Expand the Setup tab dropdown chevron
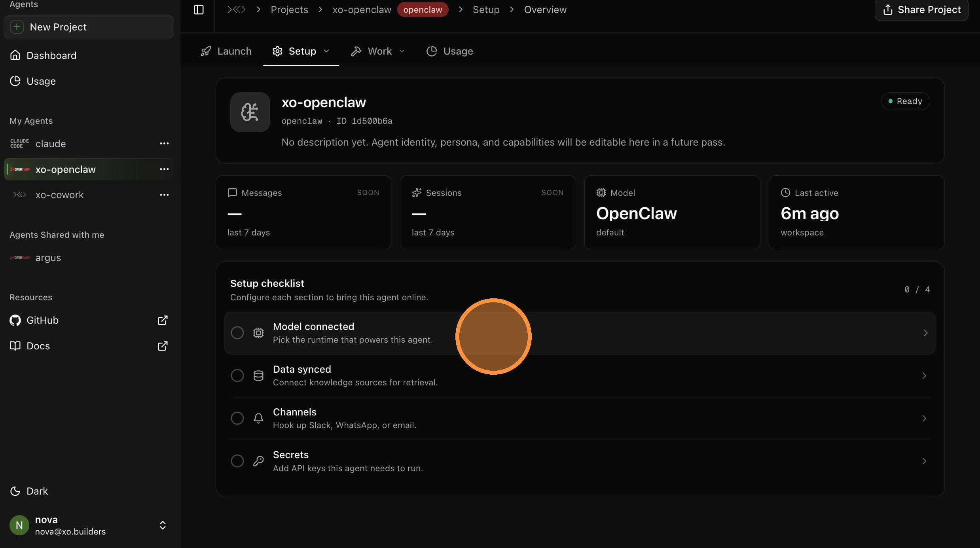This screenshot has height=548, width=980. coord(326,51)
